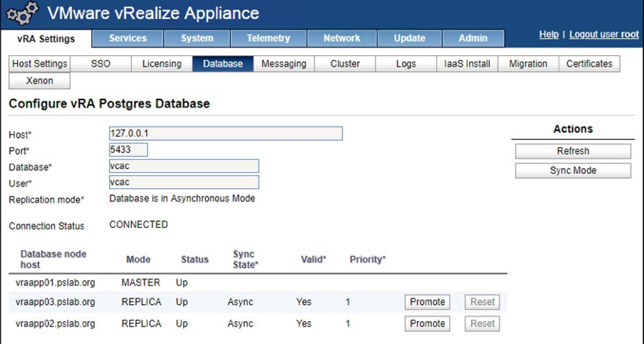Click the 'Sync State*' column header
This screenshot has width=644, height=344.
click(x=246, y=259)
